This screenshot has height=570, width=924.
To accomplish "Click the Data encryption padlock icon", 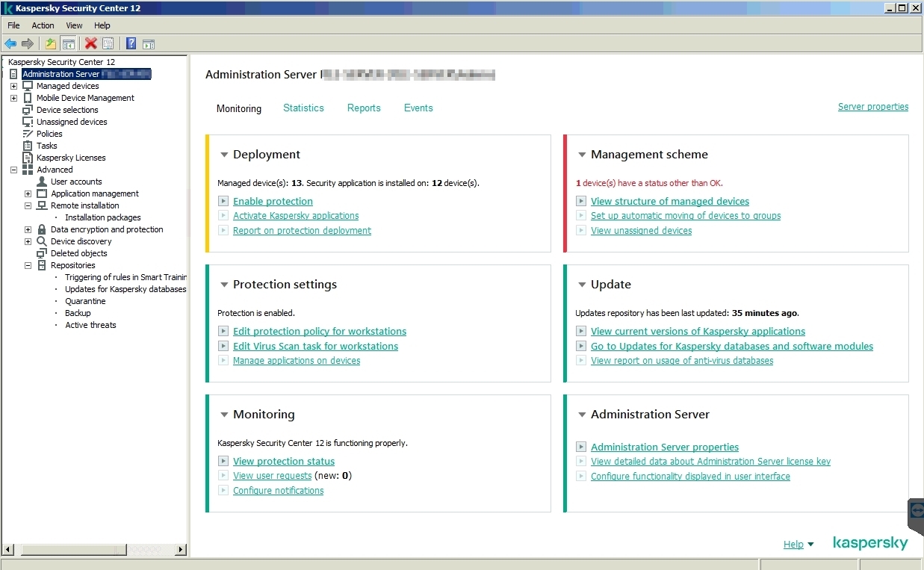I will tap(42, 229).
